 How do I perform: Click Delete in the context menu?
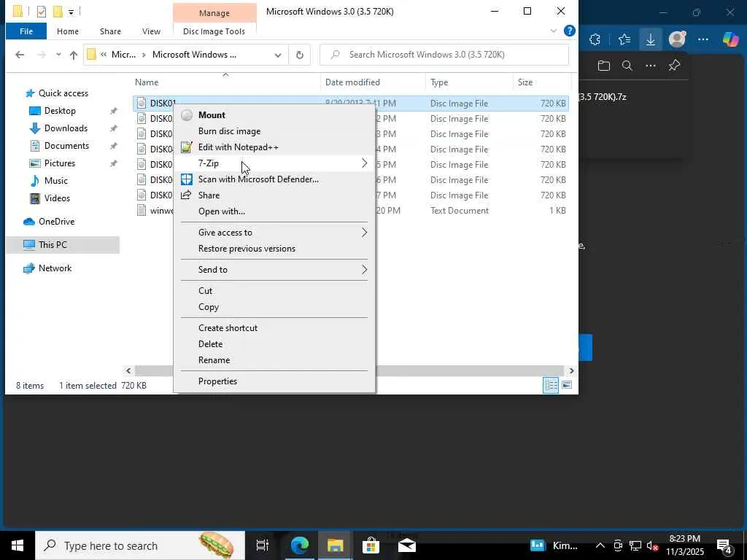point(210,344)
